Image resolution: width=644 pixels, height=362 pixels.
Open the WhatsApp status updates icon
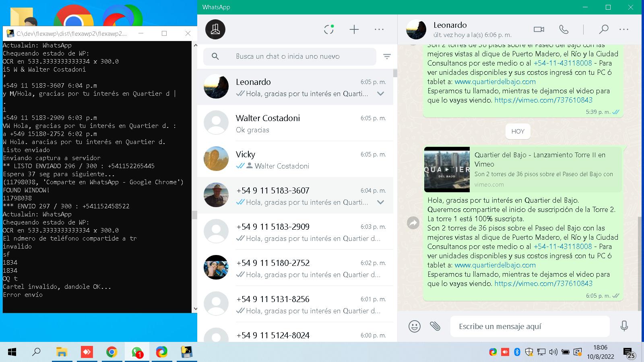point(329,29)
